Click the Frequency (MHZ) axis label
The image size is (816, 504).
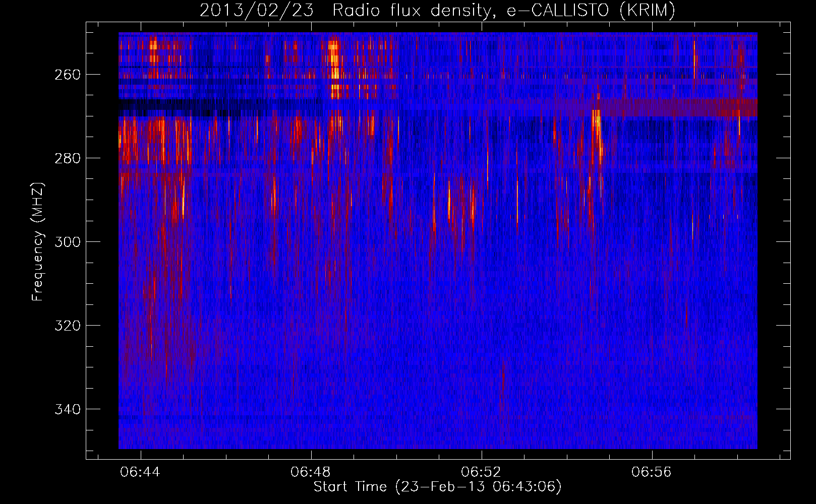coord(38,241)
